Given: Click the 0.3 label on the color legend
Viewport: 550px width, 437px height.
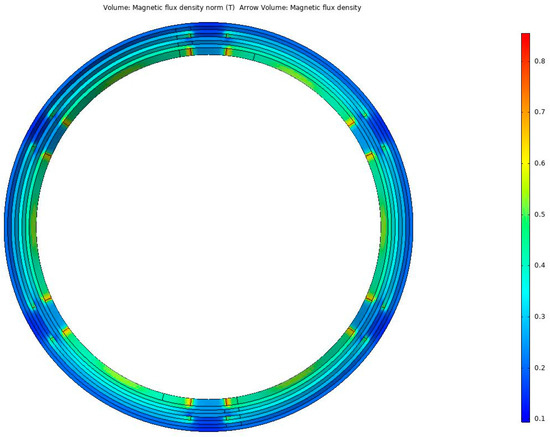Looking at the screenshot, I should (x=539, y=317).
